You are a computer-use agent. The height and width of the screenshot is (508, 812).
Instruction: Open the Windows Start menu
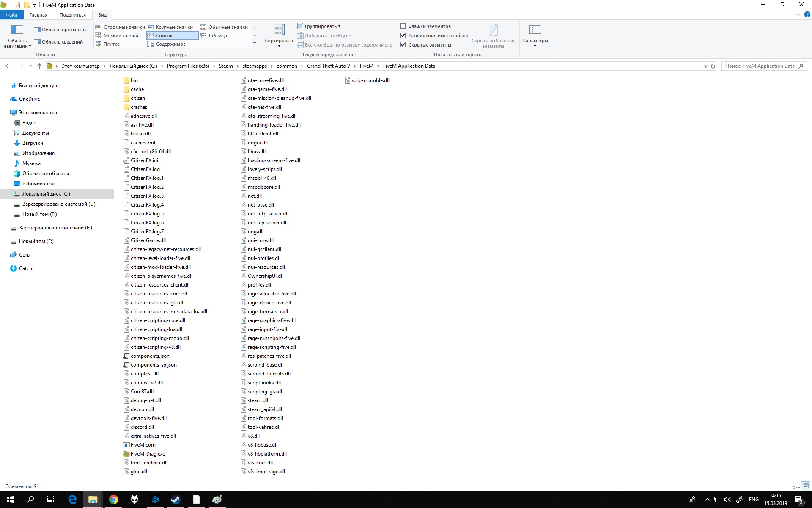coord(10,500)
